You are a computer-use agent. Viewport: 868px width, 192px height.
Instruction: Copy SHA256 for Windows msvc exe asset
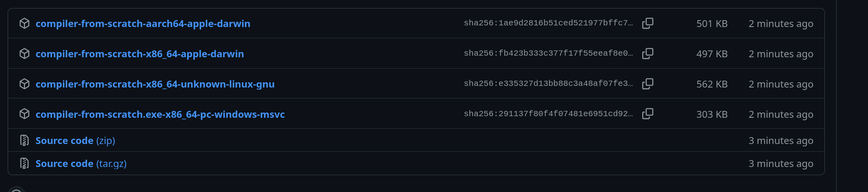tap(647, 114)
